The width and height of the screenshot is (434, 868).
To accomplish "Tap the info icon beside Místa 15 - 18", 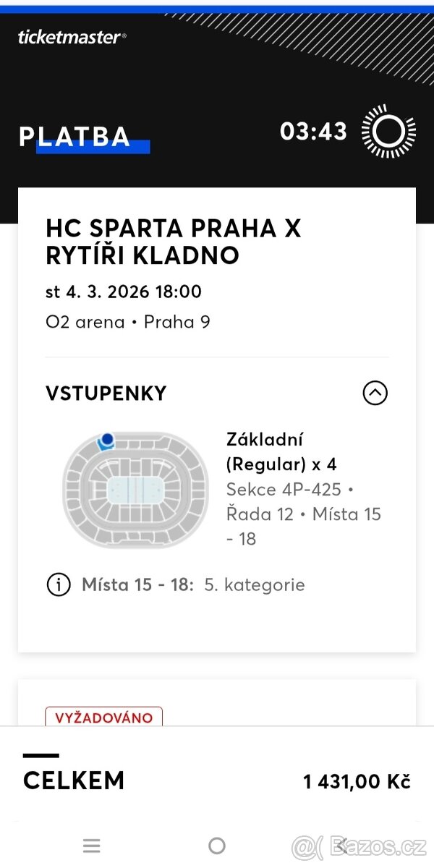I will click(x=59, y=584).
